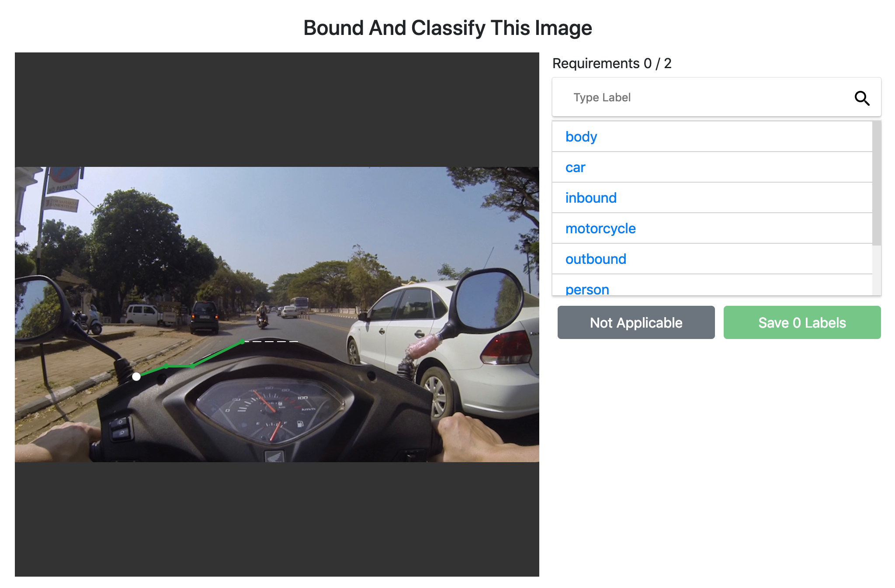The height and width of the screenshot is (588, 895).
Task: Click the label list scrollbar thumb
Action: click(877, 183)
